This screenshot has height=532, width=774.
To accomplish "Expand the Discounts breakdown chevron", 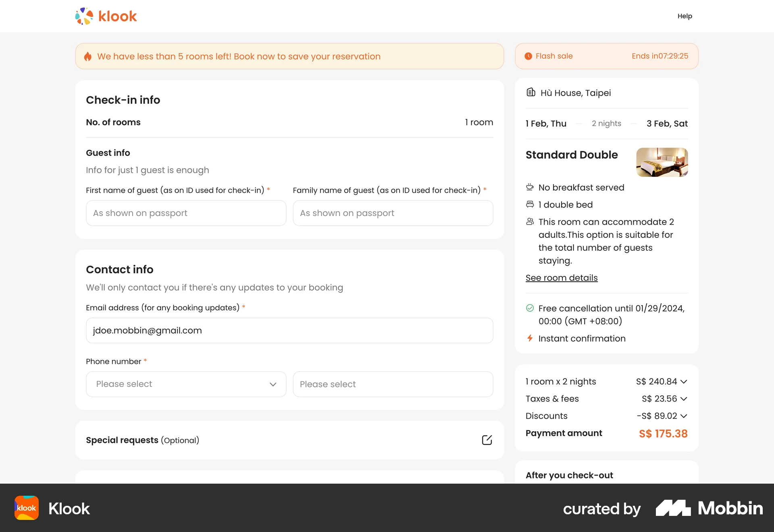I will click(683, 416).
